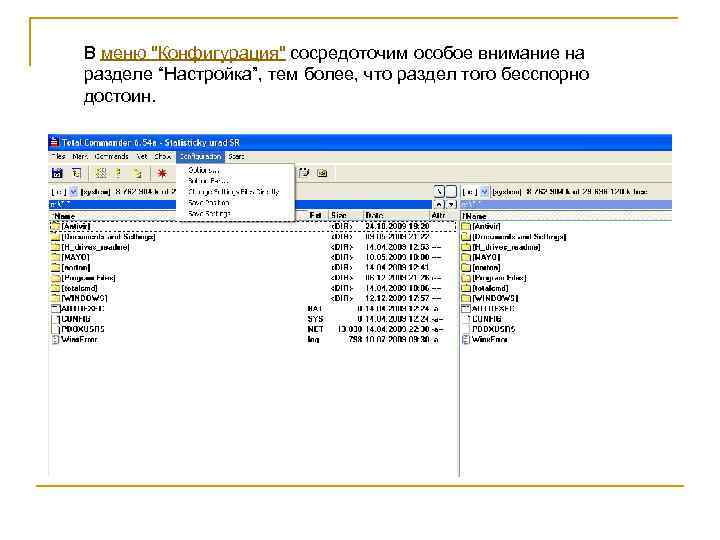Open the down-arrow directory history list
The image size is (720, 540).
point(451,204)
